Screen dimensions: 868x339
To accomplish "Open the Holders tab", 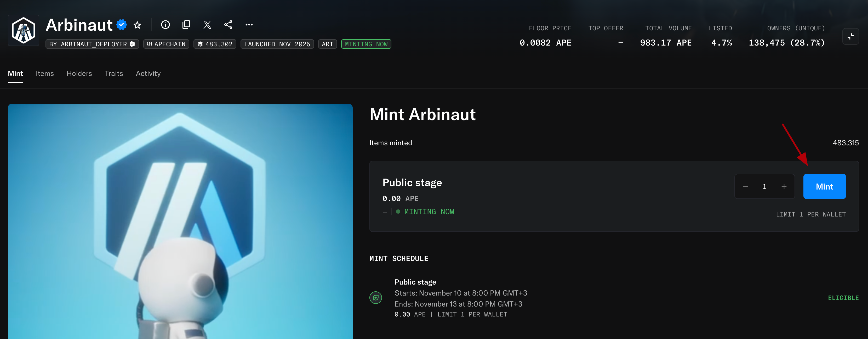I will click(x=79, y=74).
